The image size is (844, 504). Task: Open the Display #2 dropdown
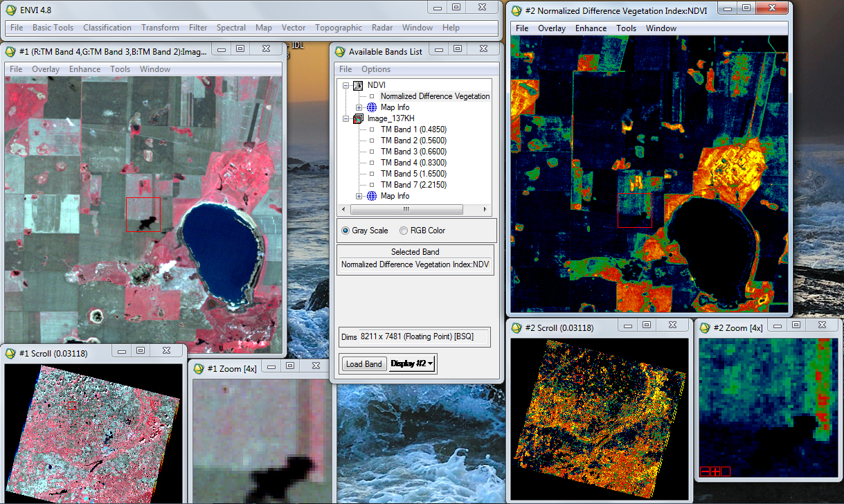point(413,363)
